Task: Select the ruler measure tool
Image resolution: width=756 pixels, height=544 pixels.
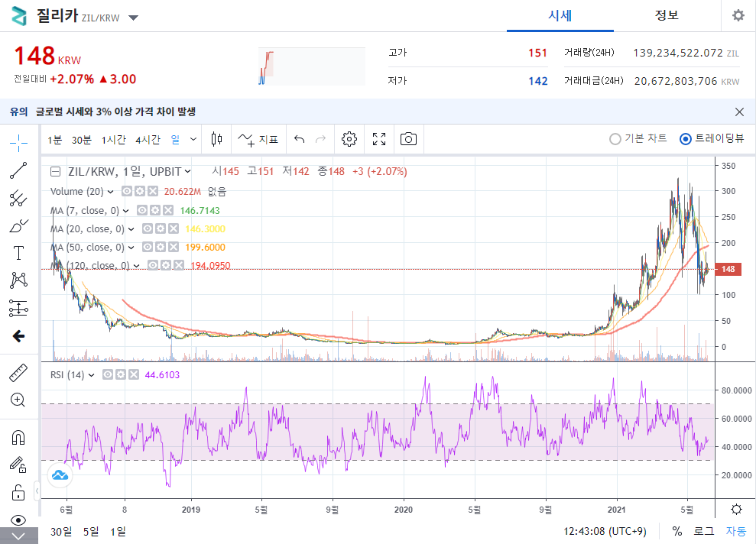Action: coord(18,373)
